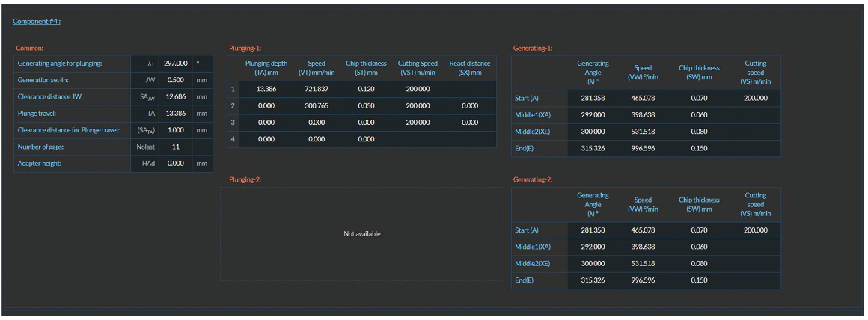Click the 'Plunge travel:' label
This screenshot has width=868, height=320.
click(37, 114)
